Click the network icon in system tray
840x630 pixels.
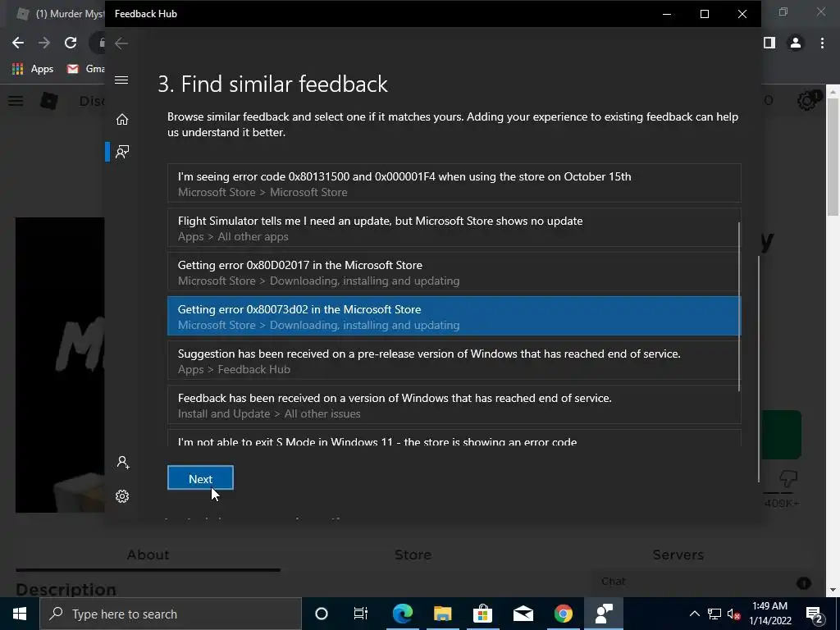point(714,614)
